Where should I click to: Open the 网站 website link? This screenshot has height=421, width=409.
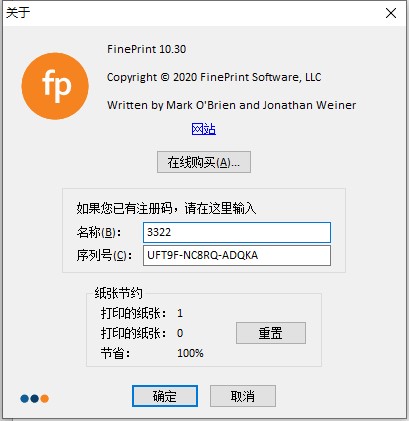(204, 129)
